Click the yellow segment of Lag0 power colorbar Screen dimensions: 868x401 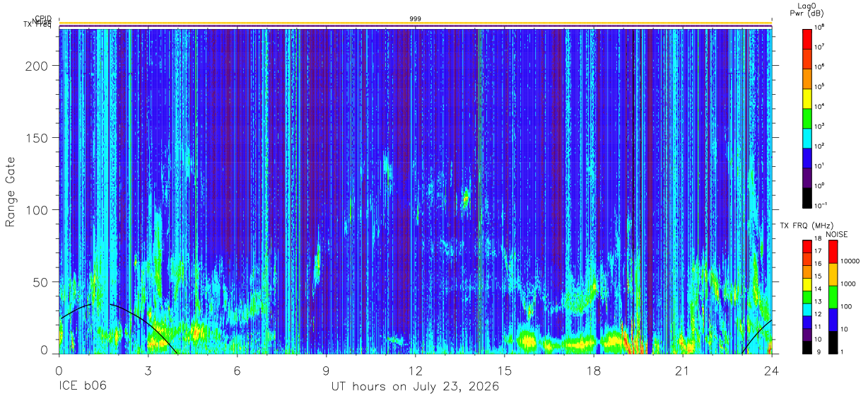tap(807, 98)
